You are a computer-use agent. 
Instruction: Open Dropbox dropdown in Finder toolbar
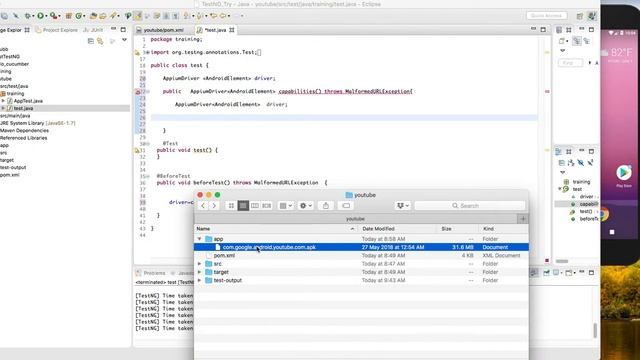(x=402, y=206)
